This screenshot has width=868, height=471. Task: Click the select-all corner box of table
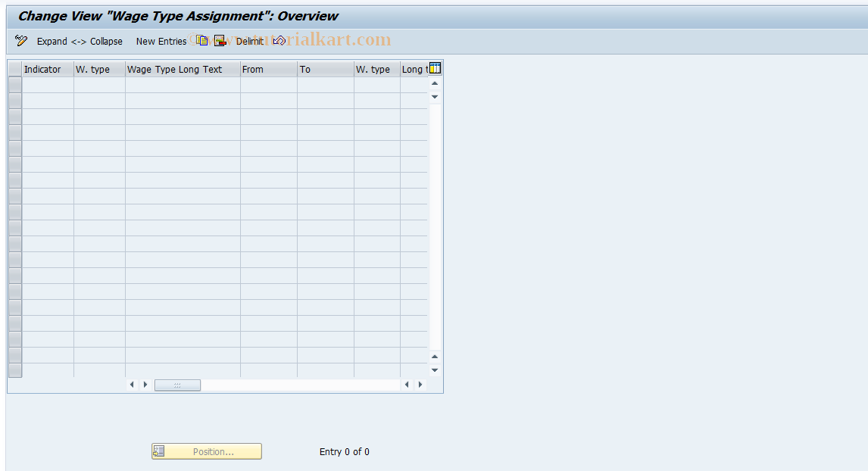tap(15, 69)
